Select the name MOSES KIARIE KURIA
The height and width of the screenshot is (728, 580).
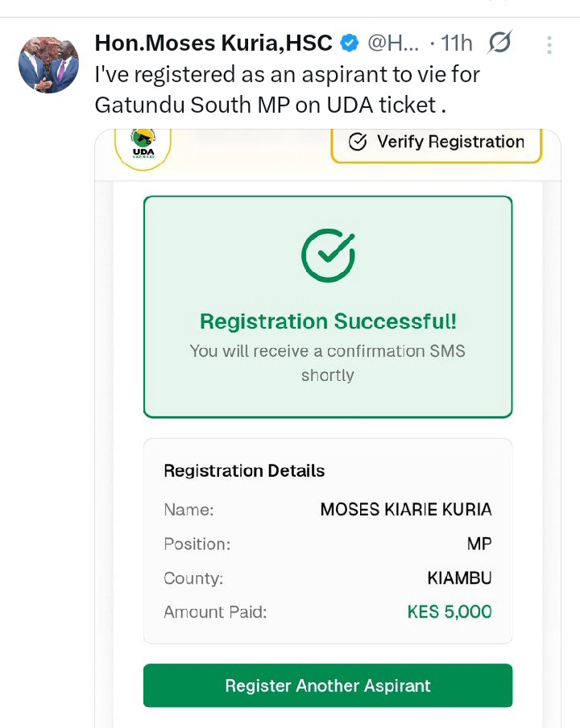(406, 510)
